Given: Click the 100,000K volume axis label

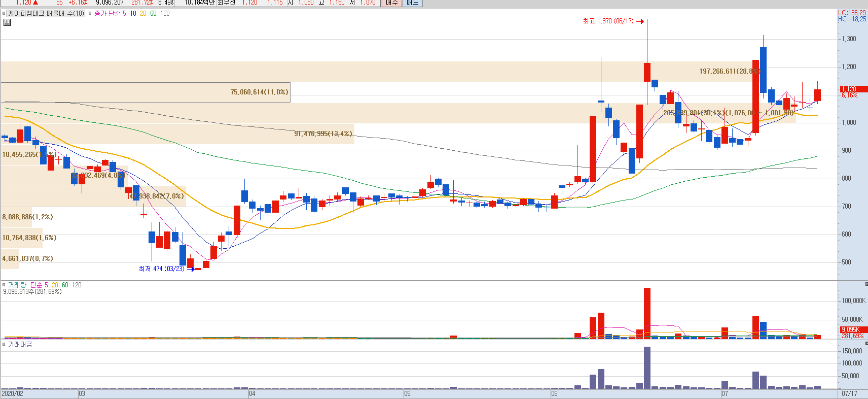Looking at the screenshot, I should click(x=854, y=301).
